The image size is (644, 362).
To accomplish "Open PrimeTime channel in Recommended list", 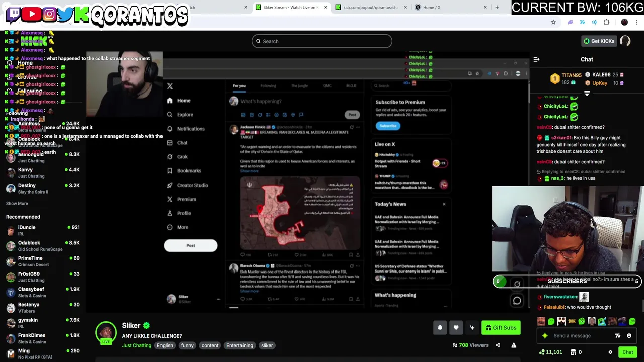I will 43,261.
